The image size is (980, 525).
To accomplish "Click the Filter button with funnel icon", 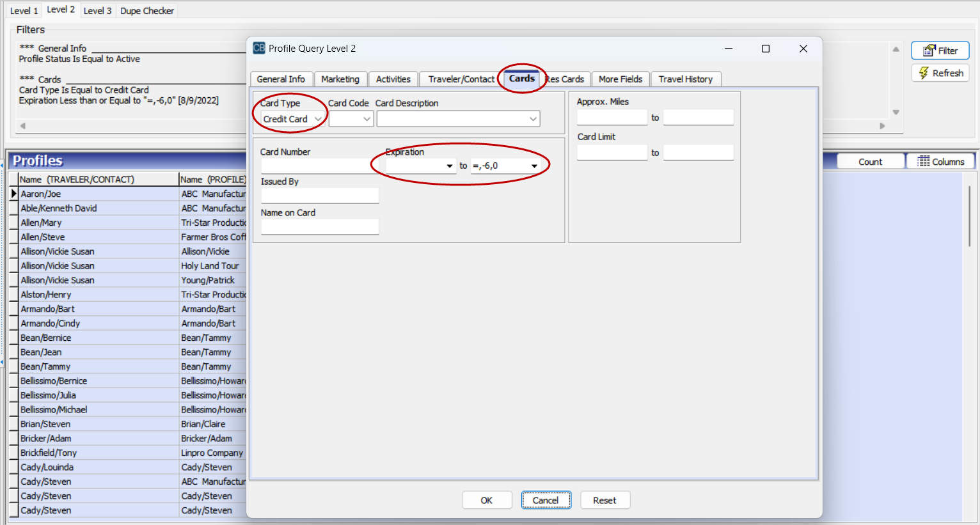I will pyautogui.click(x=940, y=51).
